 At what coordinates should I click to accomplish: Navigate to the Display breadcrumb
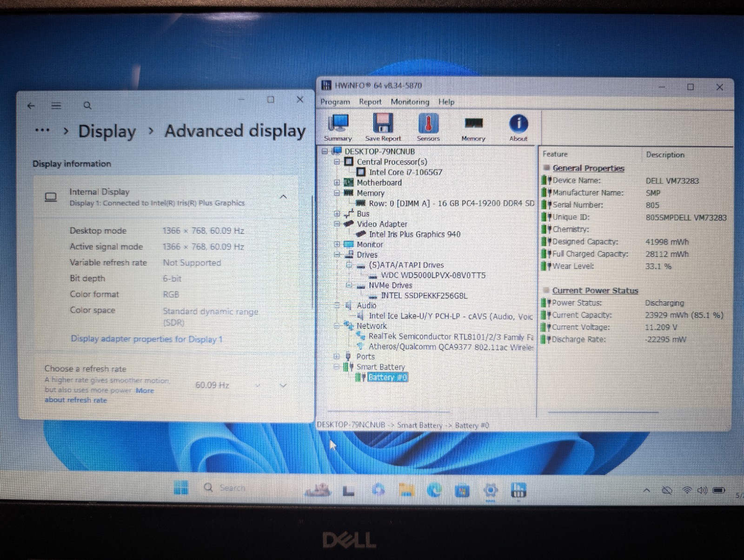coord(107,131)
